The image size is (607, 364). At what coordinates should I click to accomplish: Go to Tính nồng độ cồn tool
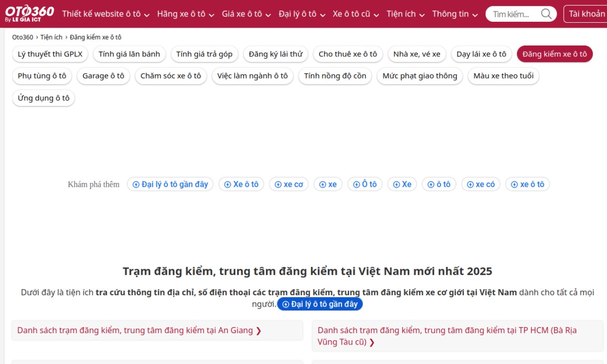(335, 76)
